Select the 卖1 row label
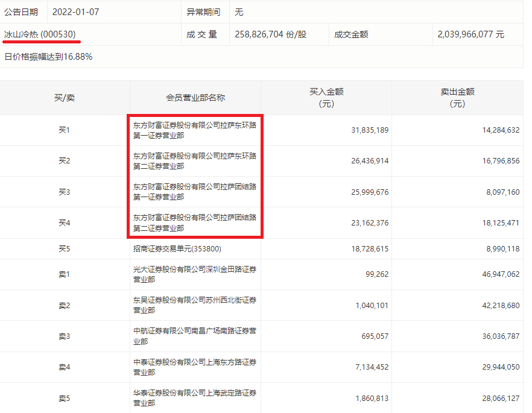This screenshot has width=532, height=413. tap(64, 274)
